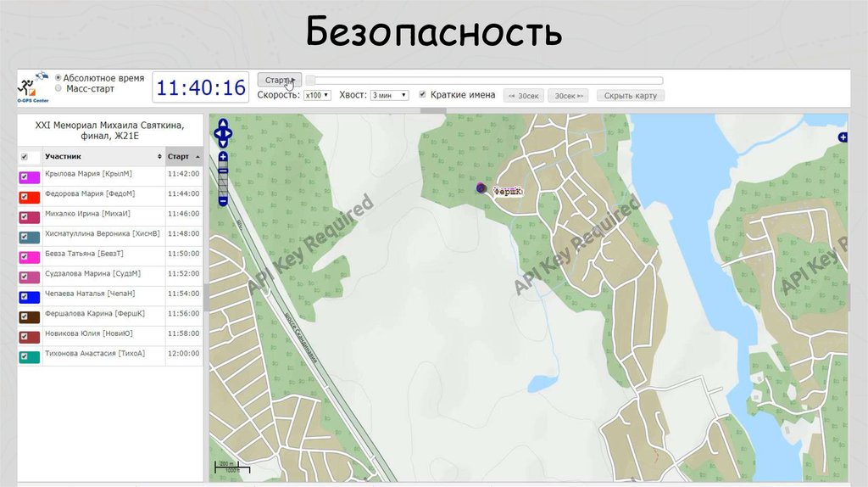This screenshot has width=868, height=487.
Task: Sort by the Участник column header
Action: click(103, 157)
